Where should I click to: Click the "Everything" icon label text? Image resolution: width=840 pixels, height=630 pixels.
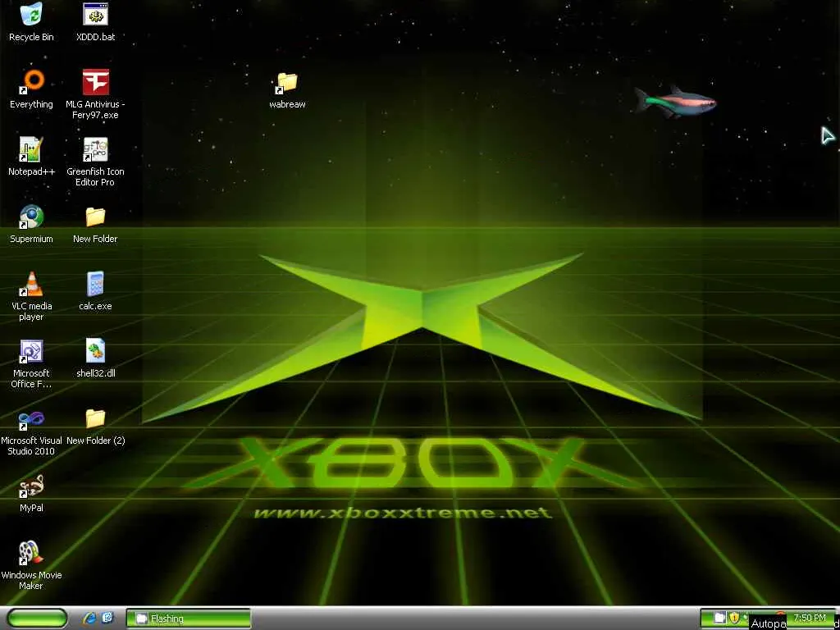(32, 104)
